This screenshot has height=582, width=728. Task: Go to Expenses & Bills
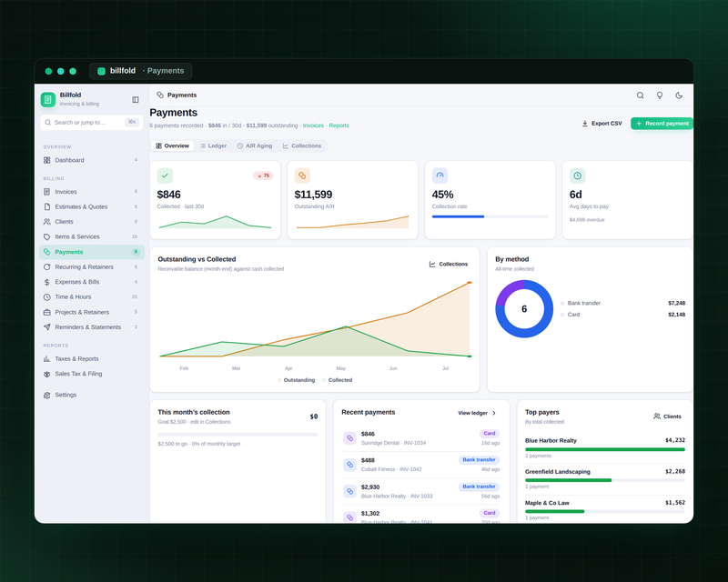point(92,282)
